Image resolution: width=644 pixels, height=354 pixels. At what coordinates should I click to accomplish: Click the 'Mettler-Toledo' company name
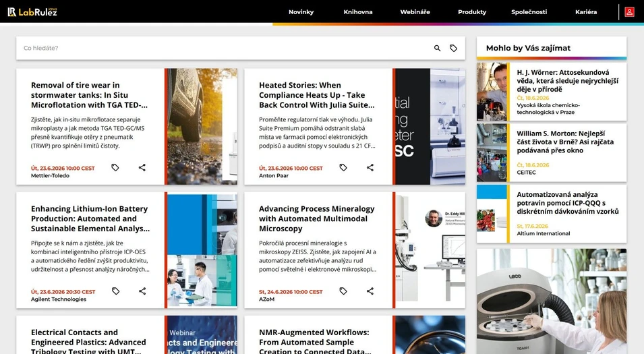point(50,176)
